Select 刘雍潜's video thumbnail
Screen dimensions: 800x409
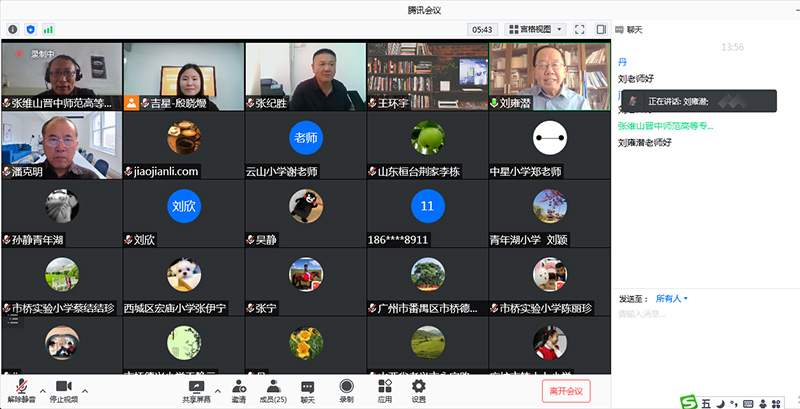[549, 75]
